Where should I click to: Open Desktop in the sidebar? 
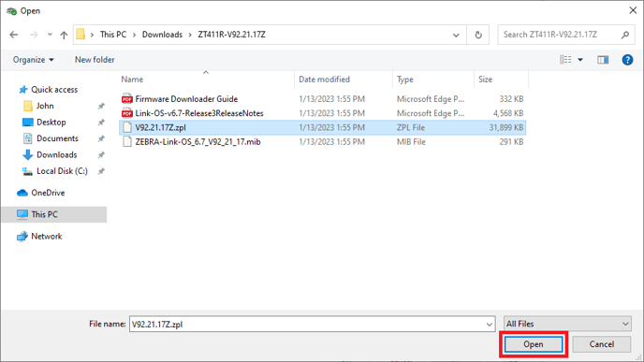point(51,123)
